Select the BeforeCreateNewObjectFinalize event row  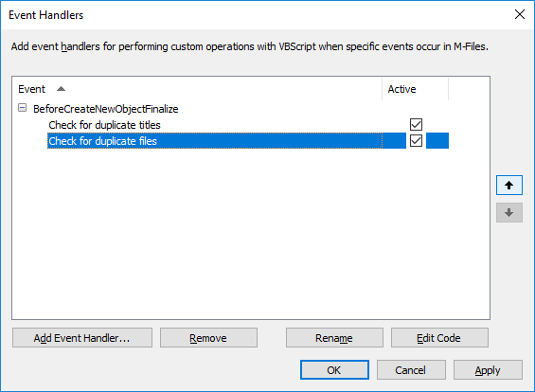pyautogui.click(x=106, y=109)
